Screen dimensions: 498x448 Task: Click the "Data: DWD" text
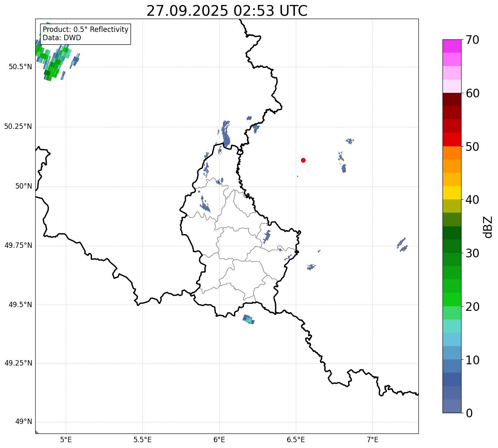coord(62,38)
